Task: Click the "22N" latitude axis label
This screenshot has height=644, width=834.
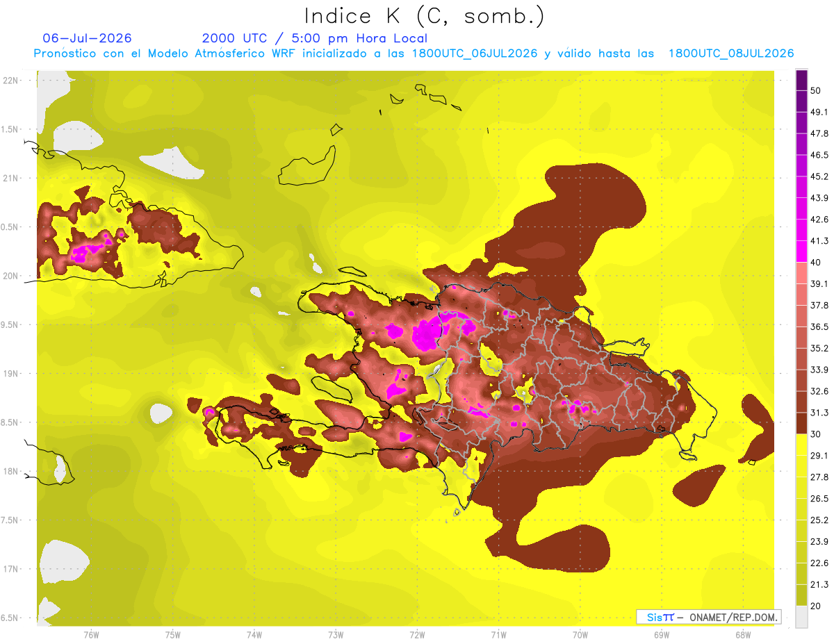Action: coord(10,81)
